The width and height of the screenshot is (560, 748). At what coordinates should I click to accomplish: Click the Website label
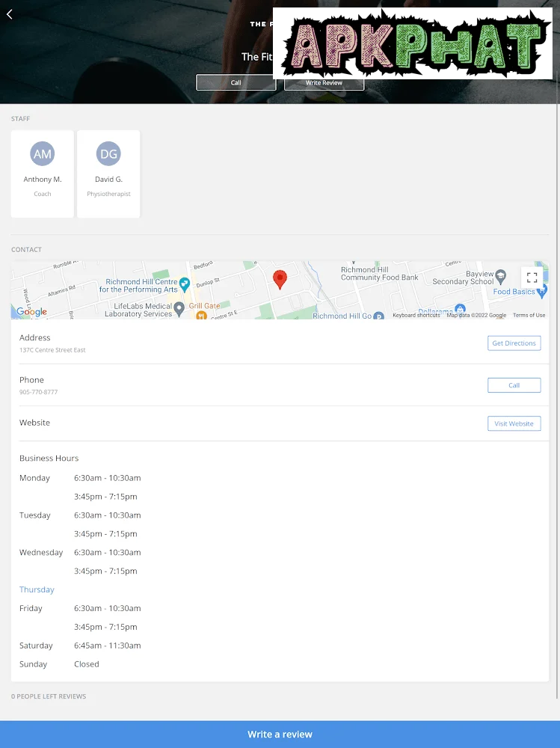34,423
